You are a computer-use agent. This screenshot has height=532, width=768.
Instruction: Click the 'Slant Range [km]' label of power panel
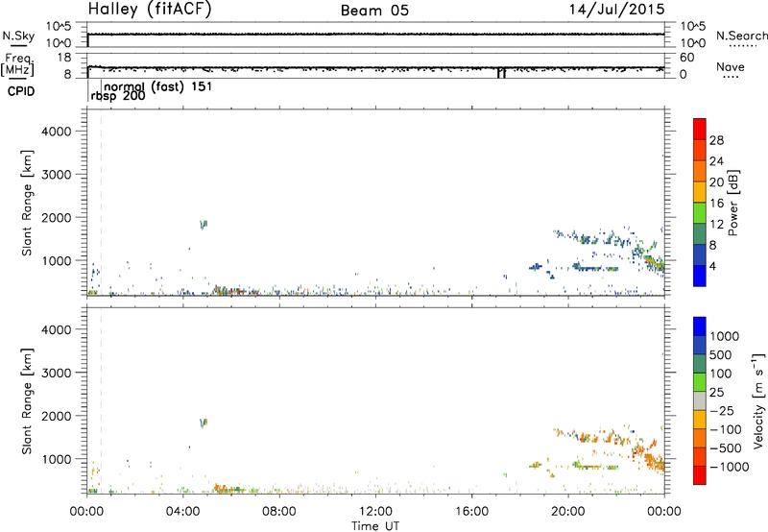(27, 203)
